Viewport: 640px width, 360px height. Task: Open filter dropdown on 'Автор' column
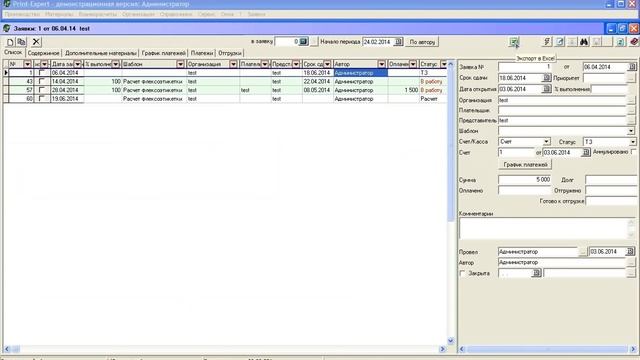(382, 64)
